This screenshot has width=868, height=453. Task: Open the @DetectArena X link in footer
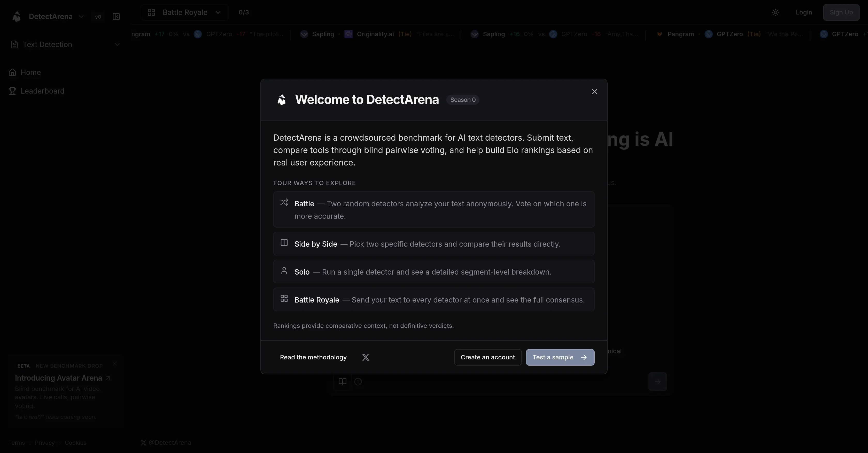tap(166, 443)
